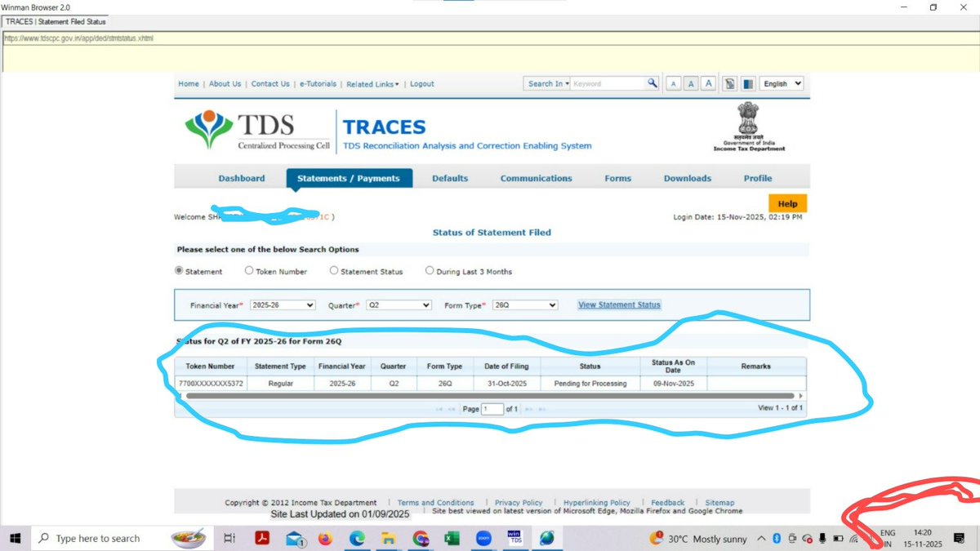The width and height of the screenshot is (980, 551).
Task: Click the Bluetooth tray icon
Action: (x=777, y=538)
